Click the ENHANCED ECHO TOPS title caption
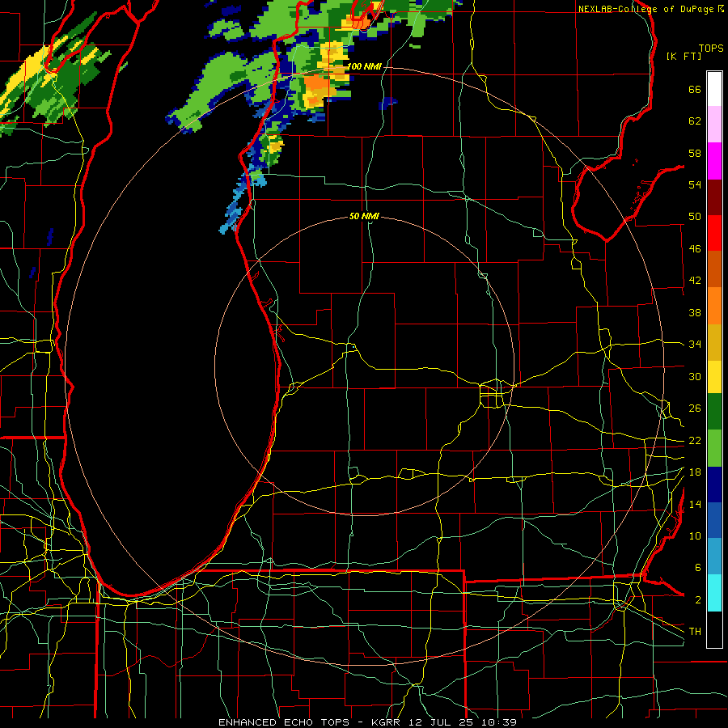Screen dimensions: 728x728 point(367,722)
